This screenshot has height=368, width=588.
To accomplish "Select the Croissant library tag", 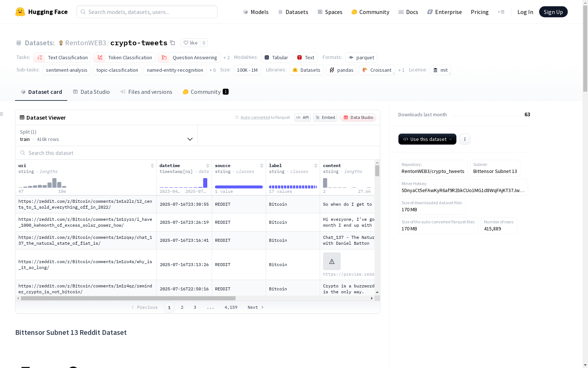I will (x=377, y=70).
